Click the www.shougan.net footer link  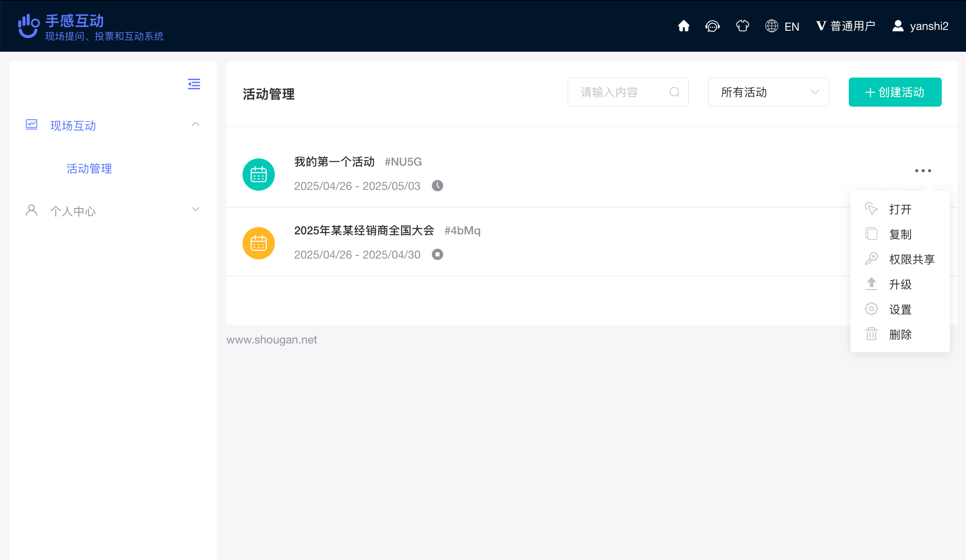[272, 340]
